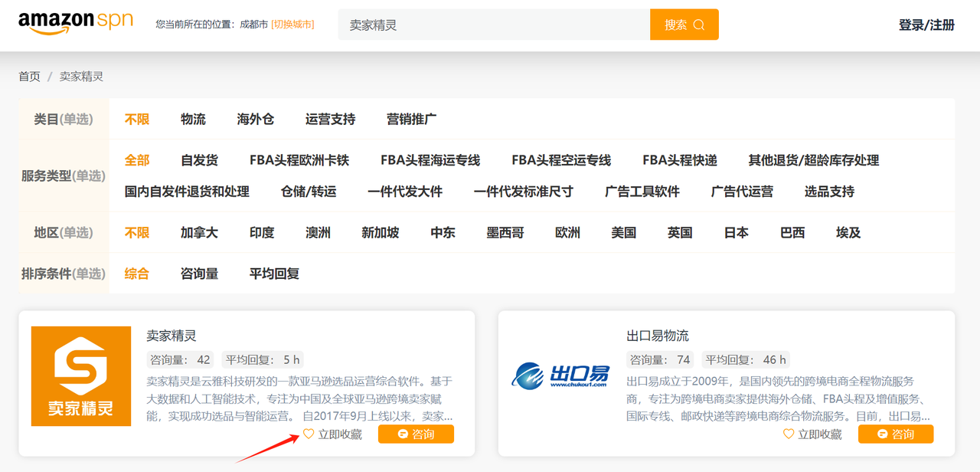Filter region by 印度
This screenshot has width=980, height=472.
click(262, 233)
